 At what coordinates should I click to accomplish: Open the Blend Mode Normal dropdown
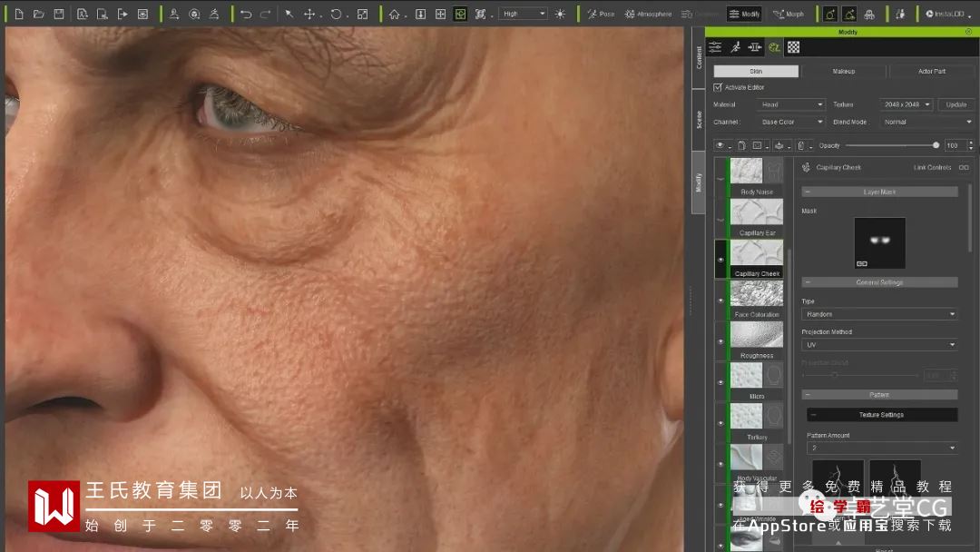(x=926, y=122)
